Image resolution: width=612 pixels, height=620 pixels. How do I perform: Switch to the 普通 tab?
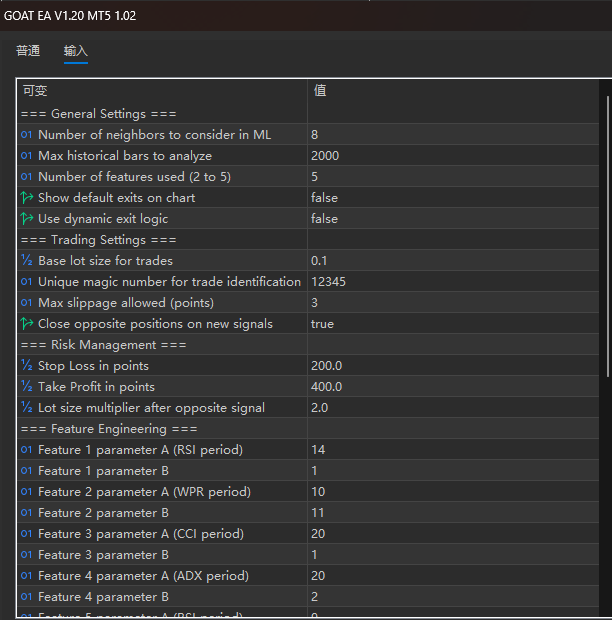click(x=28, y=51)
